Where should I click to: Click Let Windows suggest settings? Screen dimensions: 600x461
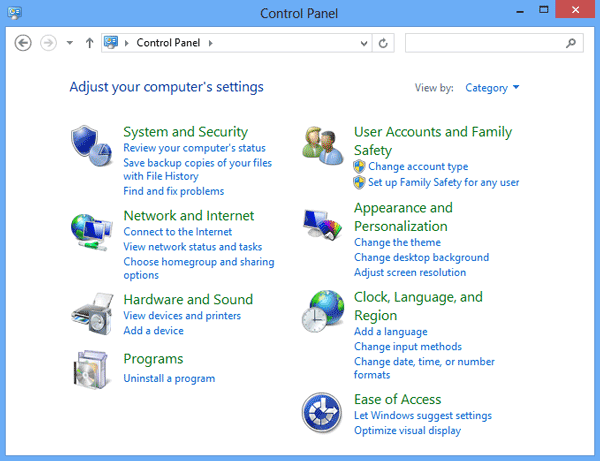click(x=422, y=416)
